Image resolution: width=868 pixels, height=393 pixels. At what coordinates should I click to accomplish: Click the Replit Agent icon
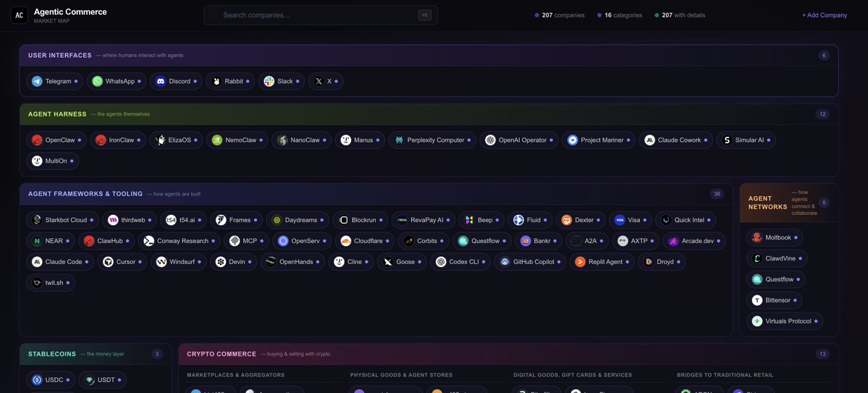(580, 262)
